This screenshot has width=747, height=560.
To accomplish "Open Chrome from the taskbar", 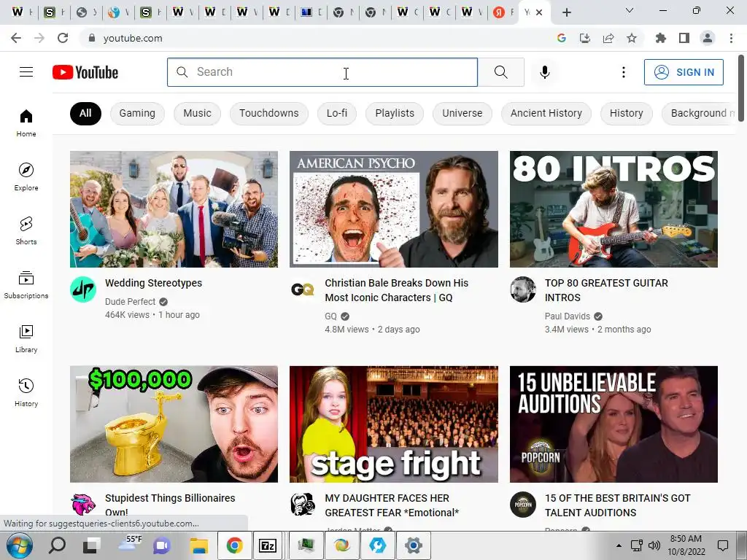I will point(234,545).
